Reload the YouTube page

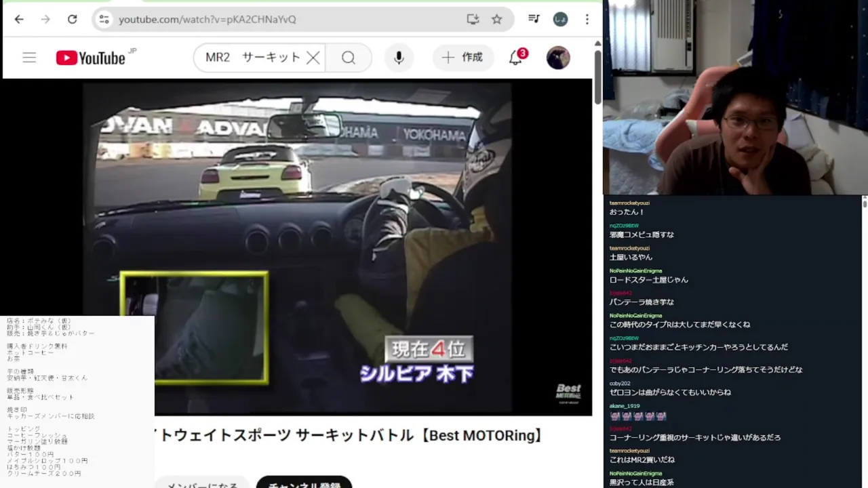click(72, 19)
